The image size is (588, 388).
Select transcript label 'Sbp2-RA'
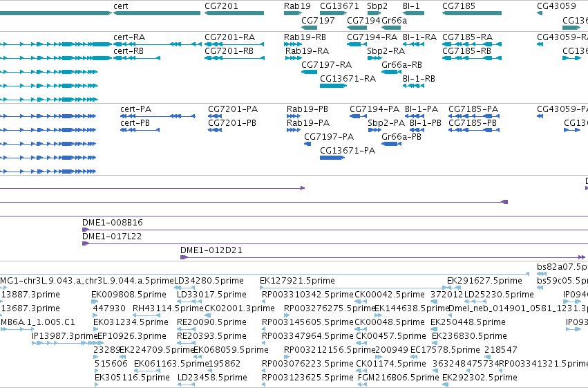click(386, 51)
